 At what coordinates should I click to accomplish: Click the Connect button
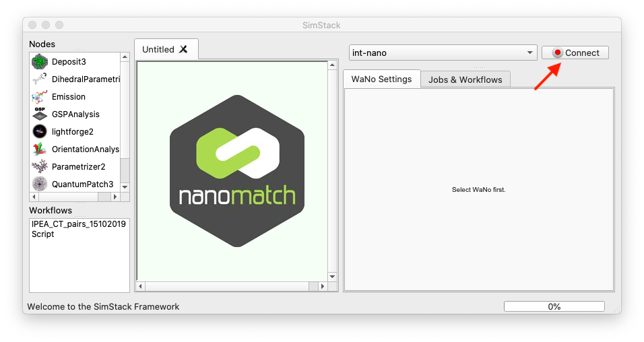pyautogui.click(x=575, y=53)
